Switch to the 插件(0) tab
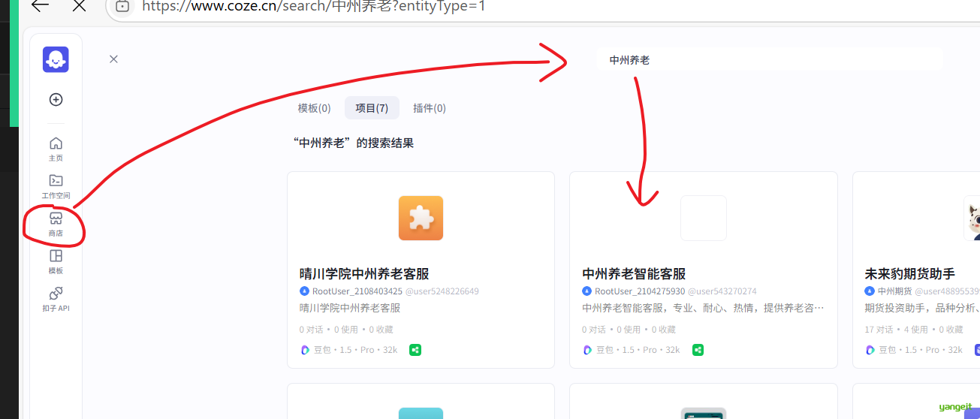The width and height of the screenshot is (980, 419). (x=430, y=108)
